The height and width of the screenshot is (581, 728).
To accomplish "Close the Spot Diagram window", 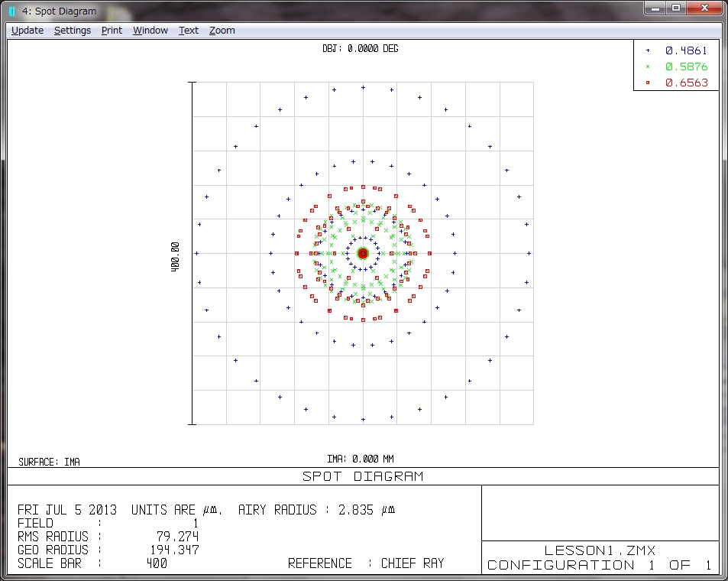I will click(x=704, y=8).
